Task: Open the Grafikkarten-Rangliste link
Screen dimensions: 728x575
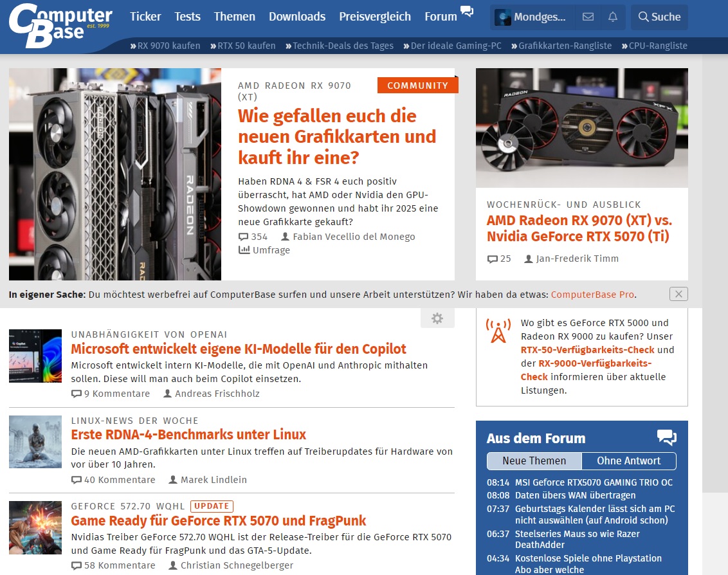Action: tap(561, 46)
